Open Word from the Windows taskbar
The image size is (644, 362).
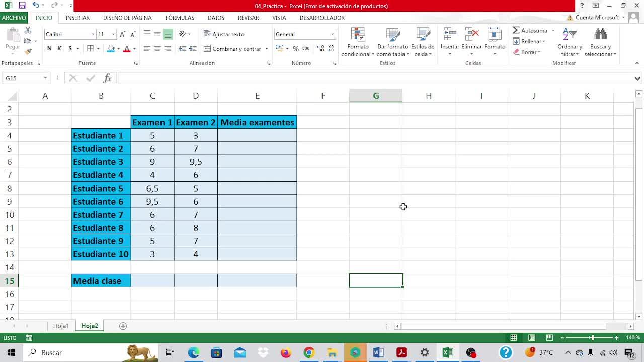pyautogui.click(x=378, y=352)
